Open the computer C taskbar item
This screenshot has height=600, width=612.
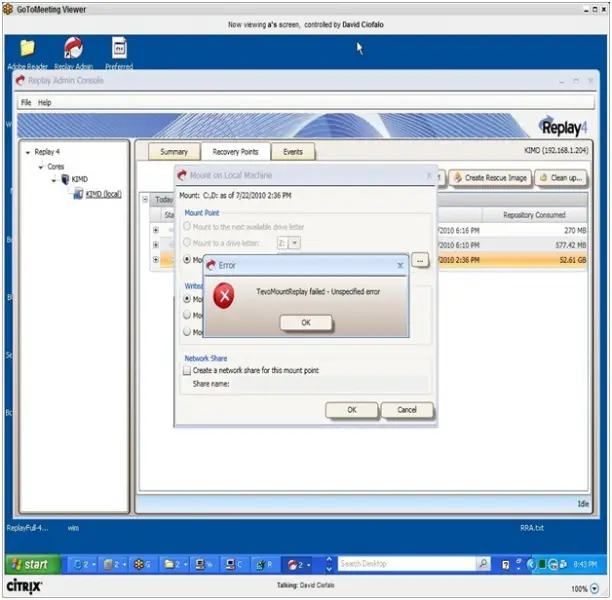(234, 564)
